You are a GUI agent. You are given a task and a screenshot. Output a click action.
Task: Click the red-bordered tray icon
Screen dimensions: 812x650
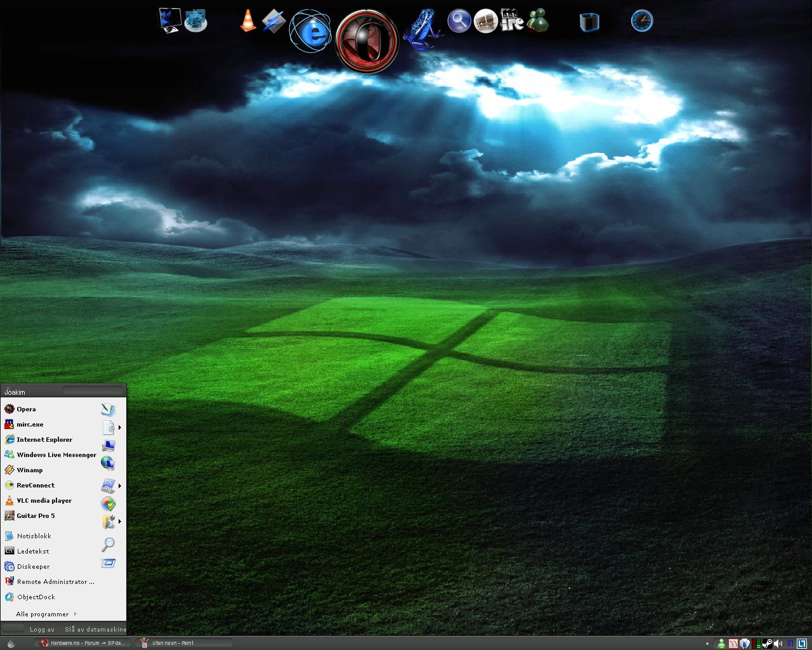[733, 644]
